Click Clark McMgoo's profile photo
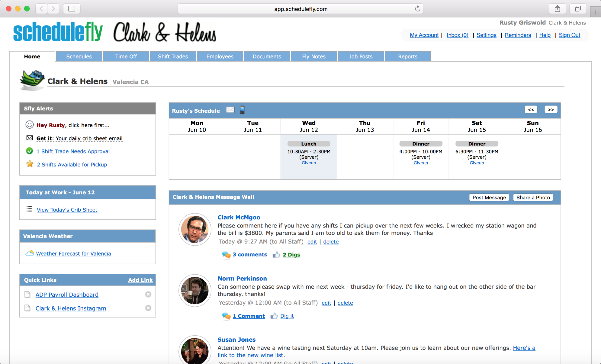 [x=195, y=229]
